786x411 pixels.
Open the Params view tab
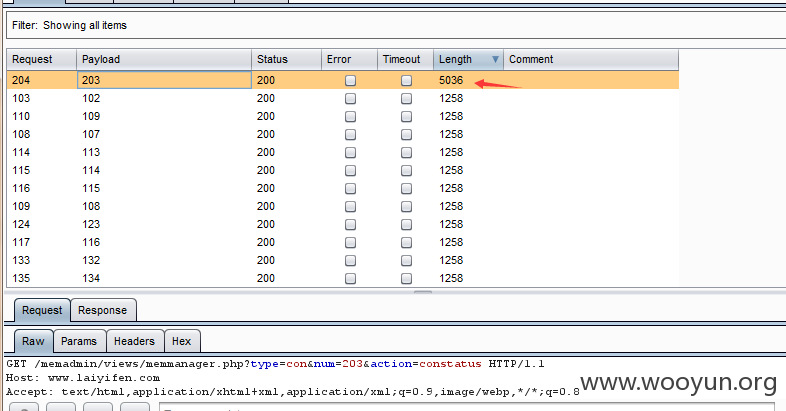click(79, 341)
